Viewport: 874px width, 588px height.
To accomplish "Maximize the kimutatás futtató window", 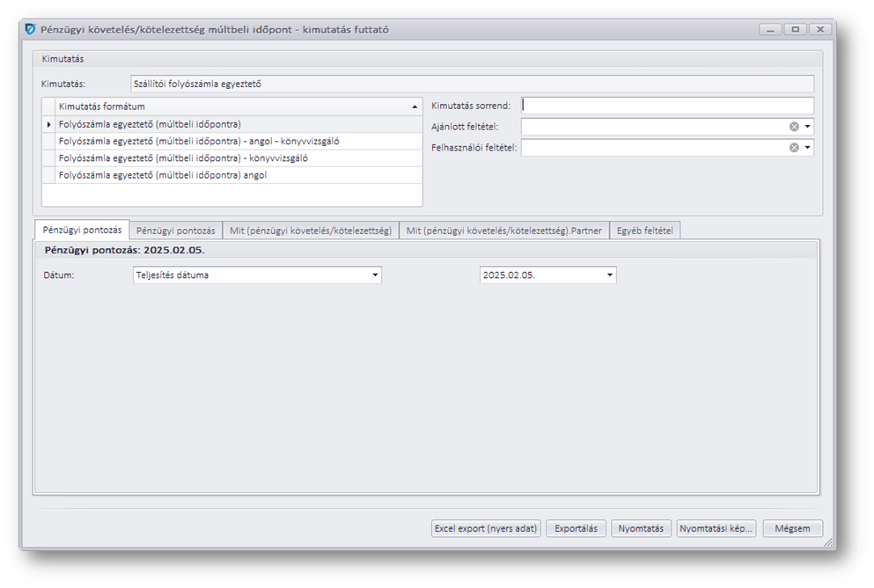I will point(796,29).
